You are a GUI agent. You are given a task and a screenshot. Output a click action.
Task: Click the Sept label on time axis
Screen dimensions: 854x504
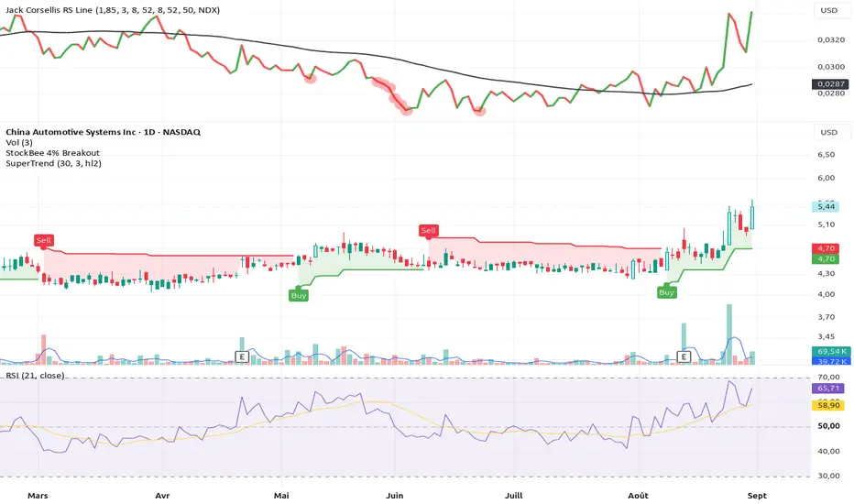757,495
